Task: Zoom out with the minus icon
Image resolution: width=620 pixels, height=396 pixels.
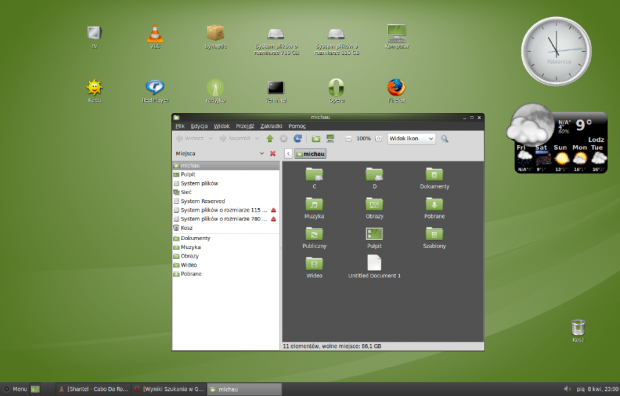Action: pos(348,138)
